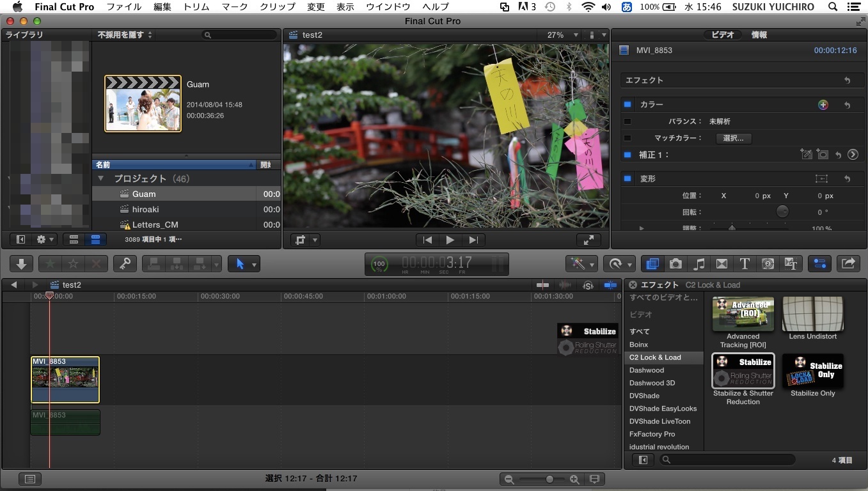Select Dashwood 3D effects category
The image size is (868, 491).
(652, 383)
